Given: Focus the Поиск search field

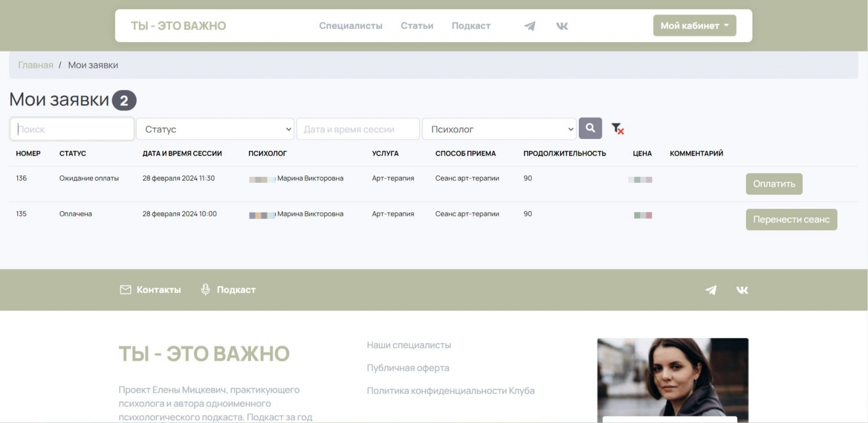Looking at the screenshot, I should coord(72,129).
